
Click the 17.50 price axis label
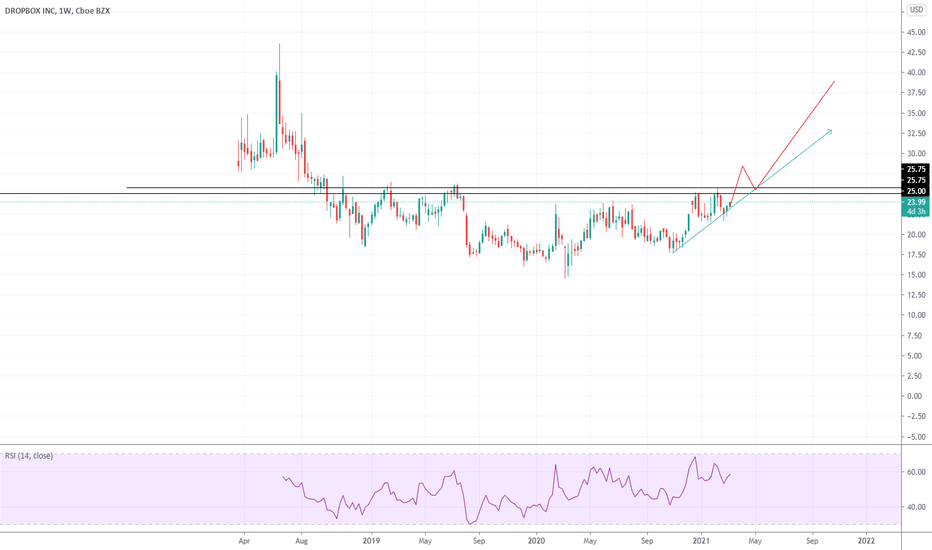coord(916,254)
